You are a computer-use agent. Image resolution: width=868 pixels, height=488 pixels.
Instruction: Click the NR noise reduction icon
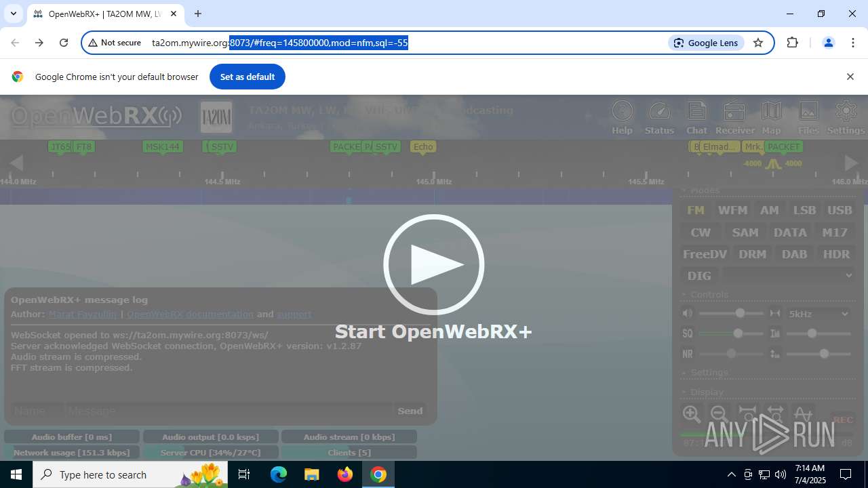coord(688,354)
